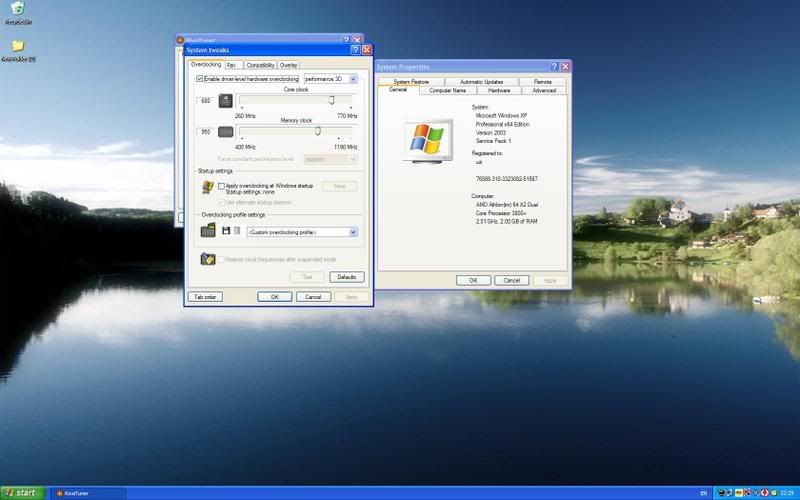The image size is (800, 500).
Task: Click the Windows flag icon under Startup settings
Action: coord(208,187)
